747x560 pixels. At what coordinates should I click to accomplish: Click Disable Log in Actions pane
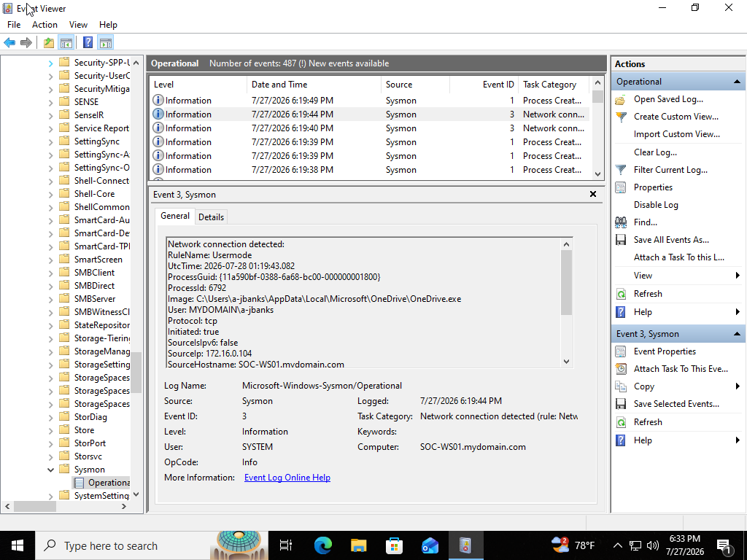pyautogui.click(x=656, y=205)
